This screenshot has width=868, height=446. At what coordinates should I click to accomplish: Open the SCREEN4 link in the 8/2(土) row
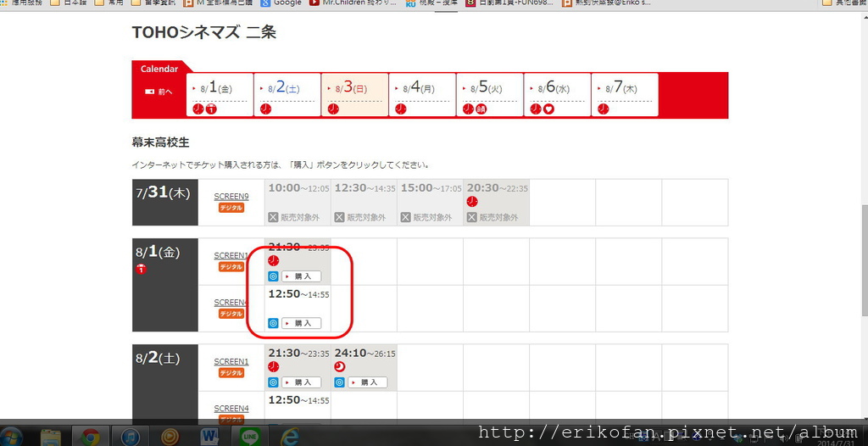click(231, 409)
